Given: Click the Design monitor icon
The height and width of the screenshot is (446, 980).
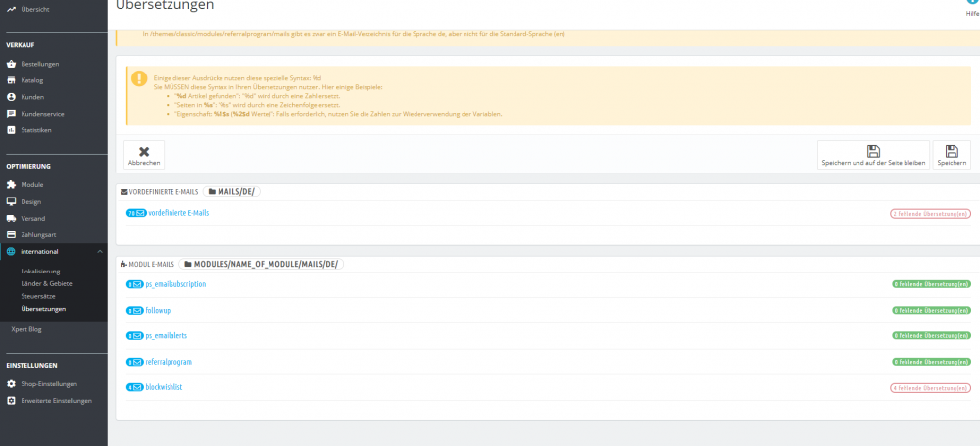Looking at the screenshot, I should coord(11,201).
